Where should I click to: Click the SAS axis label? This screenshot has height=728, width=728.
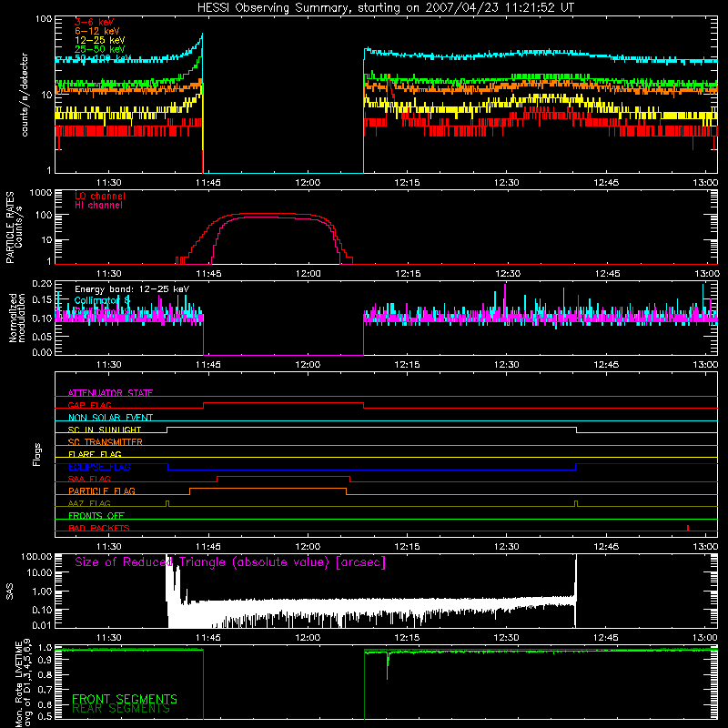(10, 591)
